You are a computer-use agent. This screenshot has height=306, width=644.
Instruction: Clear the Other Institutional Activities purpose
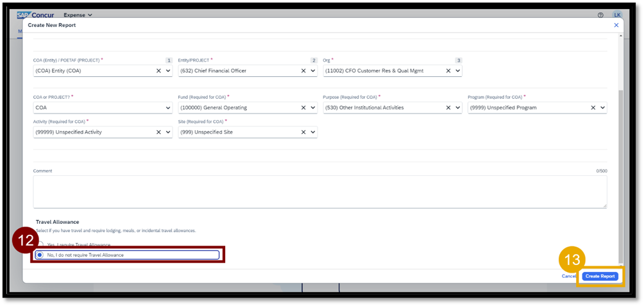coord(448,108)
